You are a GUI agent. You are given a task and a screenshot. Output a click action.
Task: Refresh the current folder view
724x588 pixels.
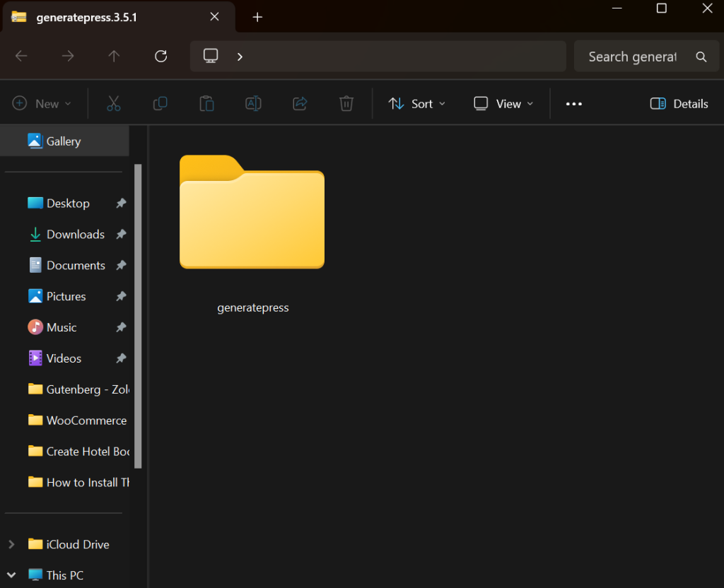click(160, 57)
